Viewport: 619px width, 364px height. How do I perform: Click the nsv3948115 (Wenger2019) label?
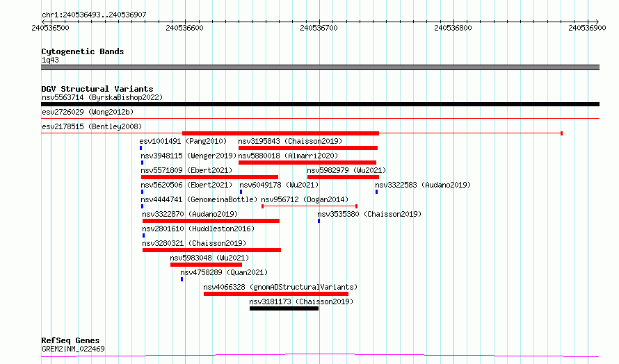[188, 156]
